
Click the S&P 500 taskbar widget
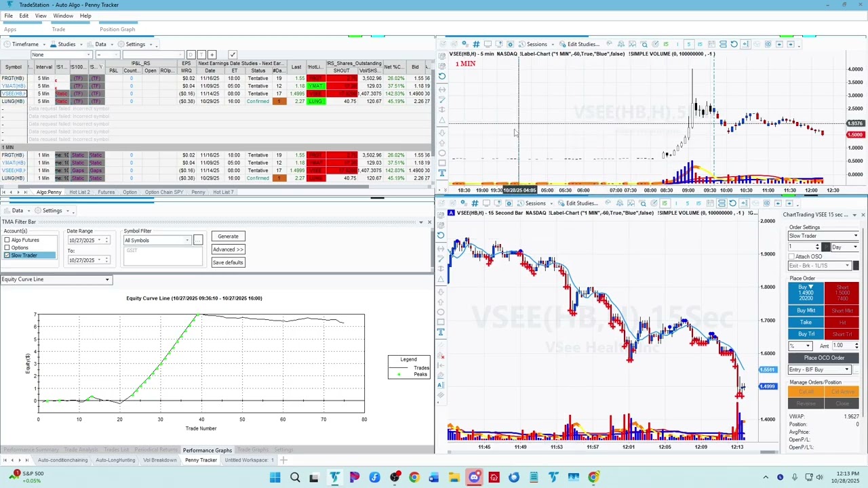(27, 477)
